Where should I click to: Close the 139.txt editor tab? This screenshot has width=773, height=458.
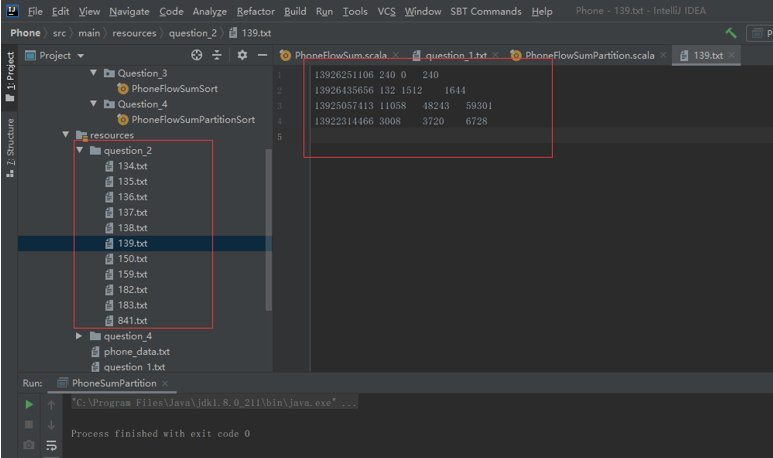pyautogui.click(x=732, y=55)
